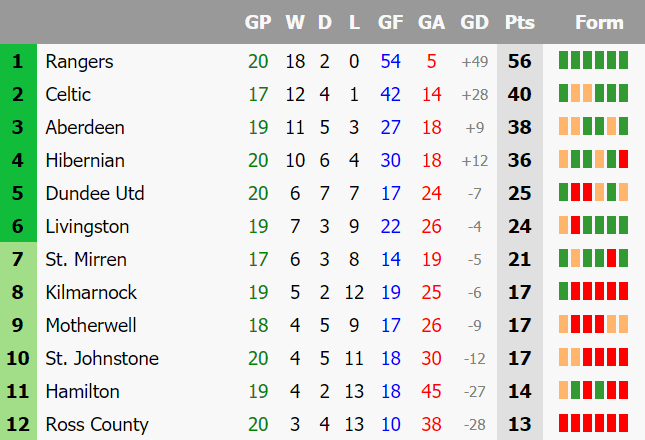Click the Rangers team name
This screenshot has height=440, width=645.
[79, 62]
